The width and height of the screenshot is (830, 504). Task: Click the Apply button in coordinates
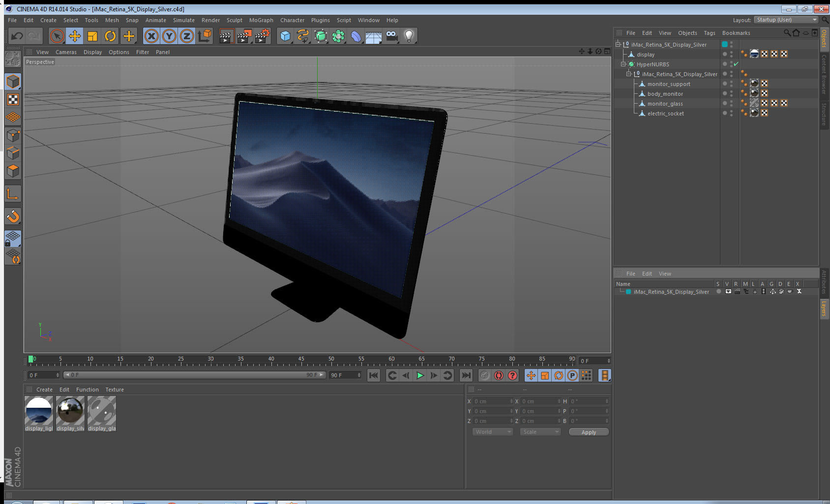coord(589,432)
